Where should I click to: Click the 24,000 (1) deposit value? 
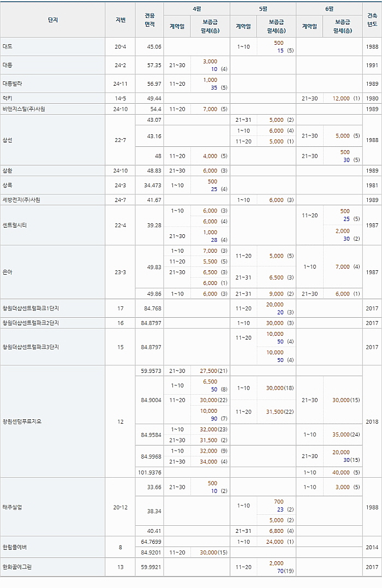click(x=280, y=542)
